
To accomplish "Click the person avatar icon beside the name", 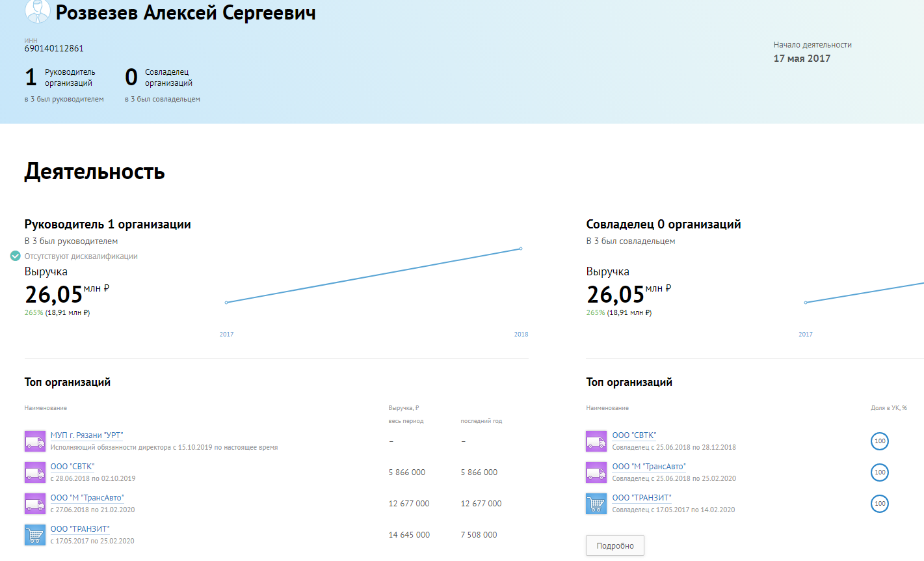I will [37, 10].
